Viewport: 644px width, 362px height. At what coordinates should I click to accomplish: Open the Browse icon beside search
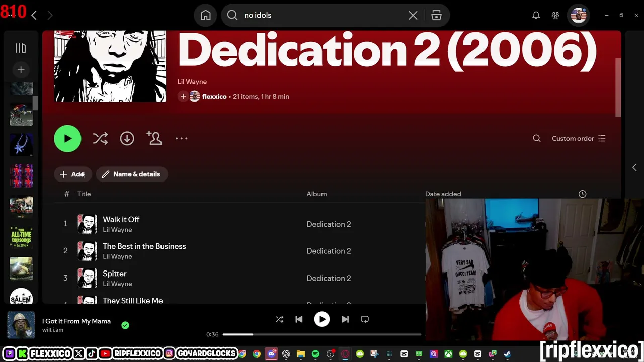pos(436,15)
